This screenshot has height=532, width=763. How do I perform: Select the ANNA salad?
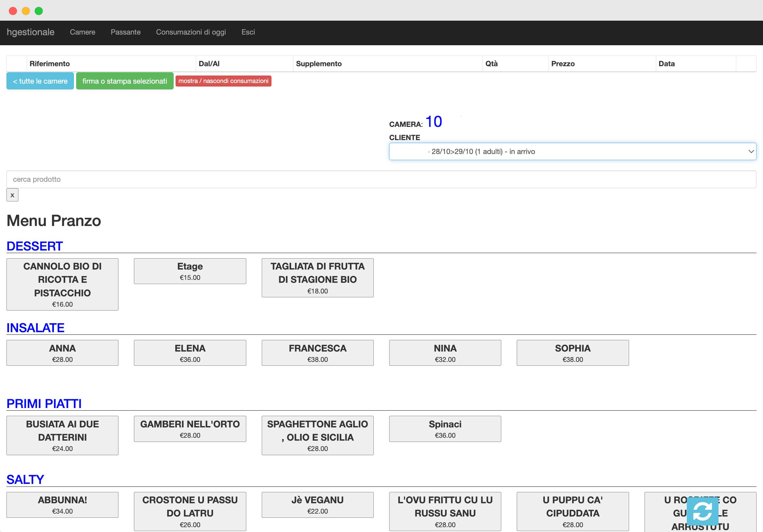click(63, 353)
